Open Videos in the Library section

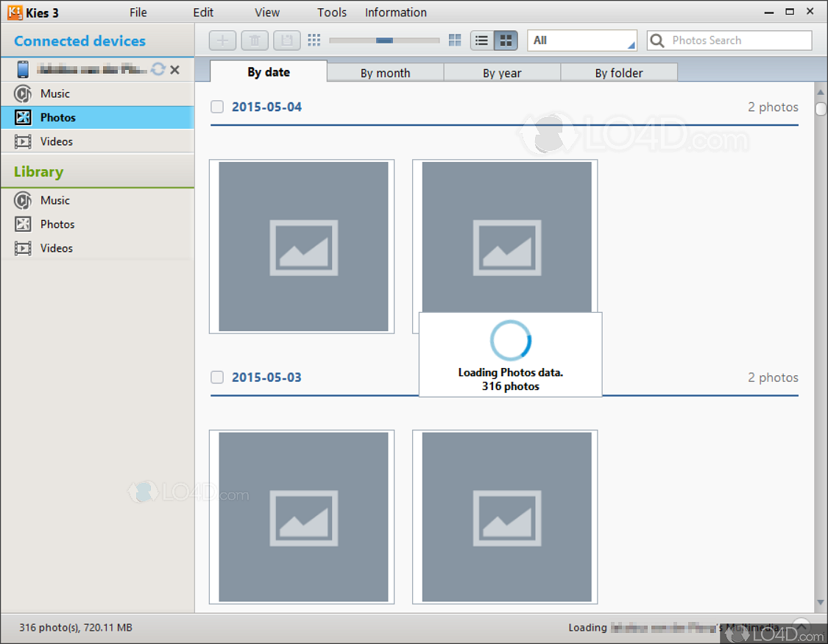(98, 248)
